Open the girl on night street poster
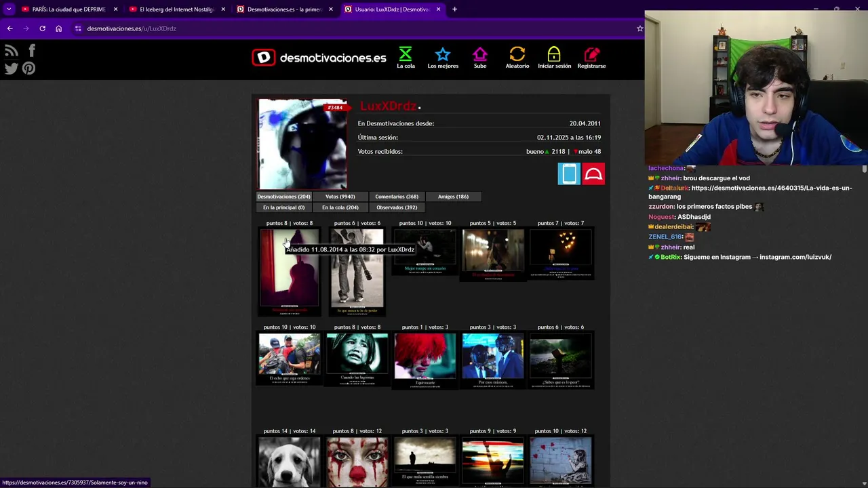 (493, 254)
